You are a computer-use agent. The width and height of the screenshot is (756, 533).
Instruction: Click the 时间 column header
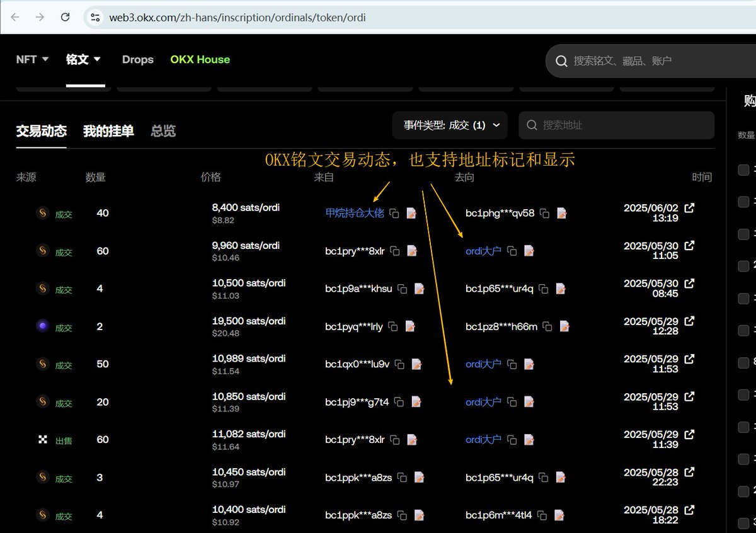point(702,177)
